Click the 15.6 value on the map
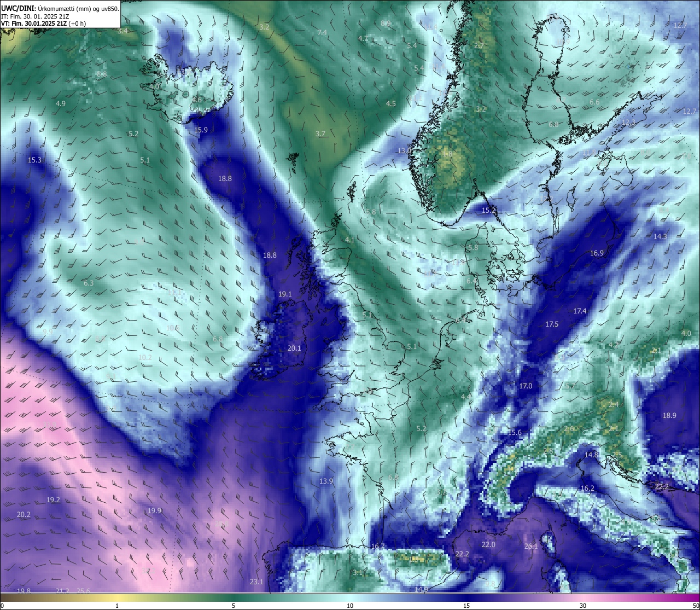Viewport: 700px width, 610px height. point(515,432)
